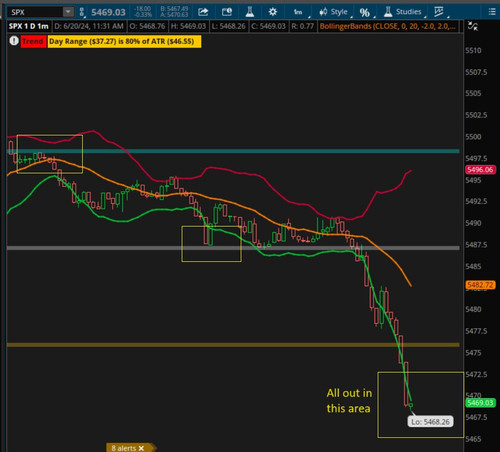
Task: Click the 5510 price axis label
Action: click(x=473, y=51)
